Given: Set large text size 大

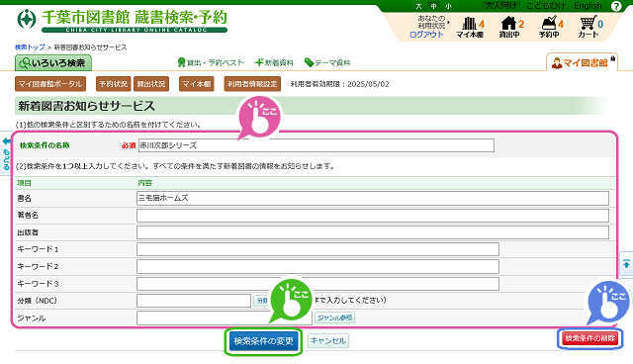Looking at the screenshot, I should click(x=418, y=6).
